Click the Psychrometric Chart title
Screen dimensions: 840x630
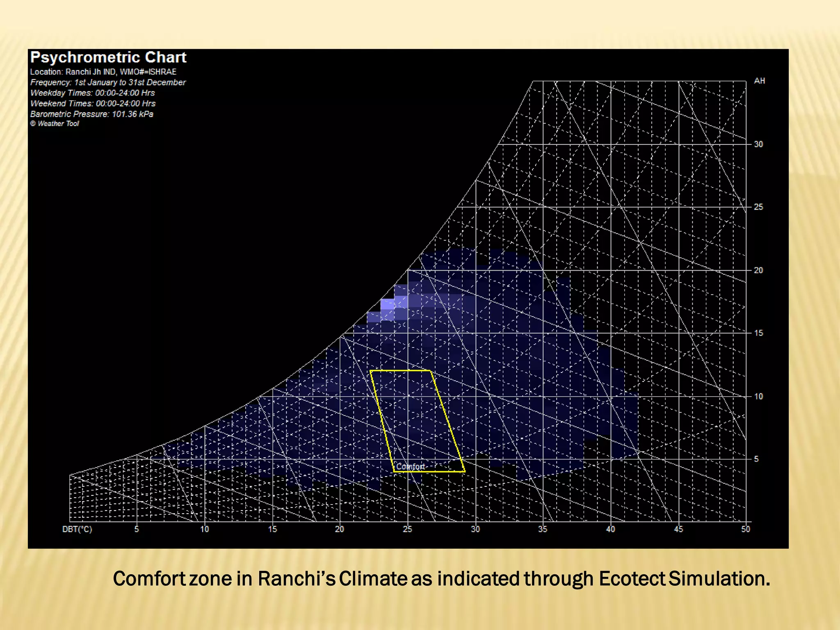coord(108,57)
